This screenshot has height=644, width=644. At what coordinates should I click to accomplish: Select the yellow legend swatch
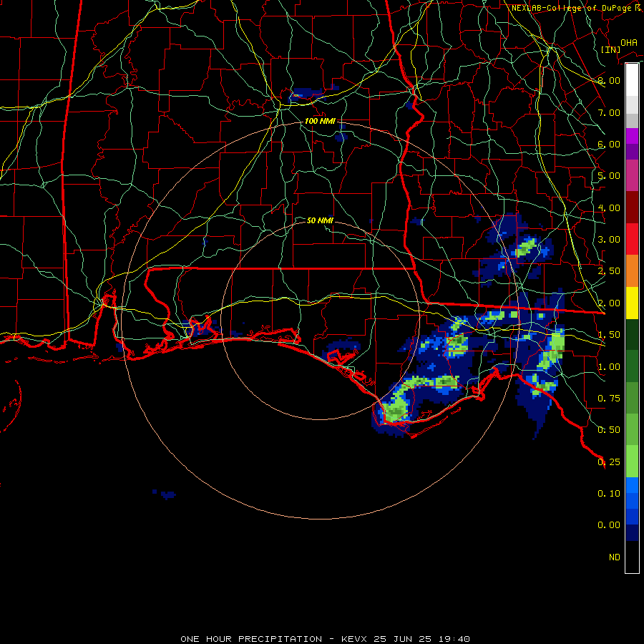[632, 303]
